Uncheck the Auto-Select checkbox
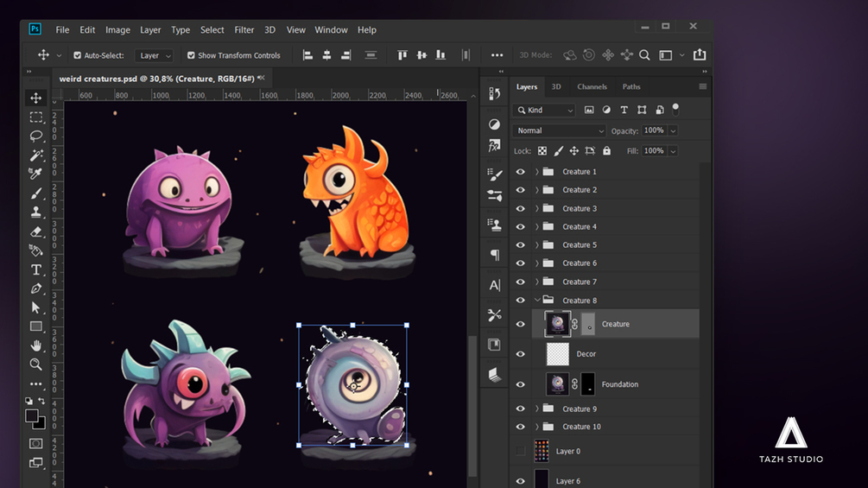 pyautogui.click(x=78, y=55)
